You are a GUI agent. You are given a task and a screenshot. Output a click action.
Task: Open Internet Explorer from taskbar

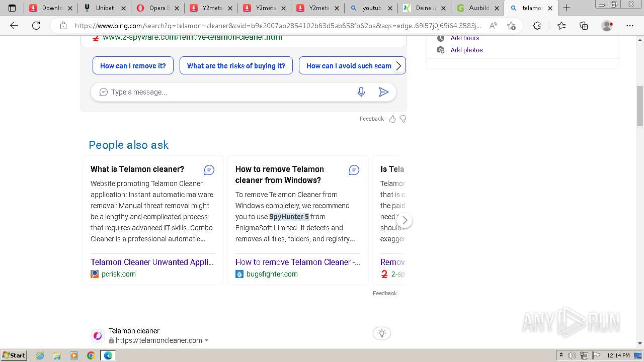(x=40, y=355)
